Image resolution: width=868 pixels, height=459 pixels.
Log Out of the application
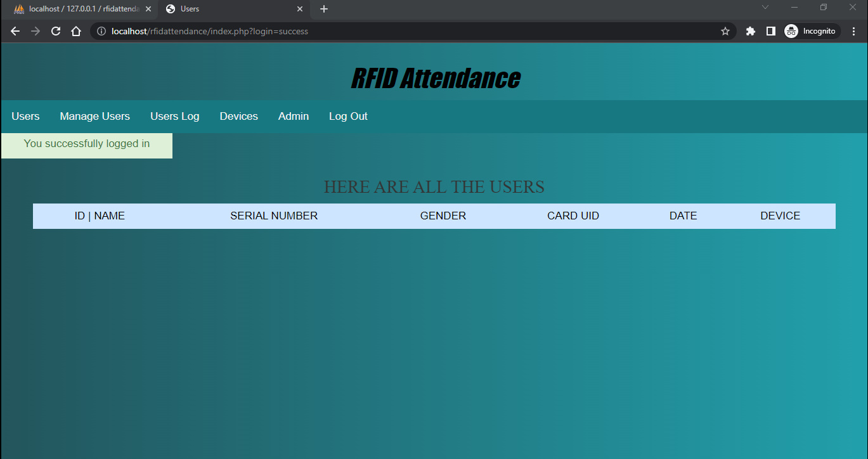[x=348, y=117]
